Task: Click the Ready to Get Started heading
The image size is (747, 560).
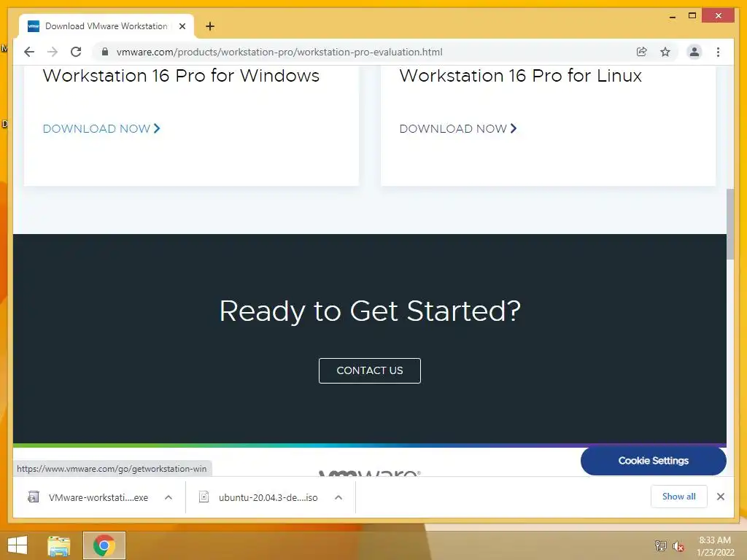Action: pyautogui.click(x=370, y=311)
